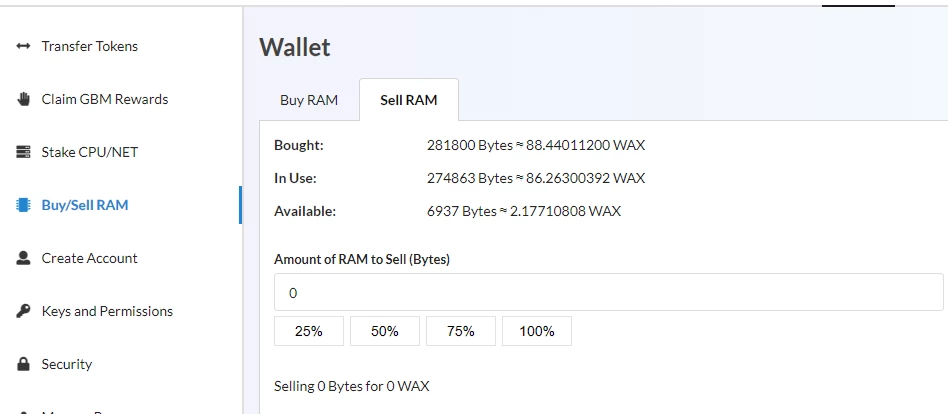Focus the Amount of RAM to Sell field
This screenshot has width=948, height=414.
click(x=609, y=293)
